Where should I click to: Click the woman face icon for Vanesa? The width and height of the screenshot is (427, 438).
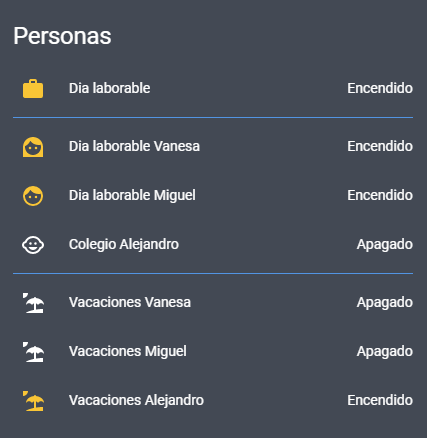(x=33, y=147)
